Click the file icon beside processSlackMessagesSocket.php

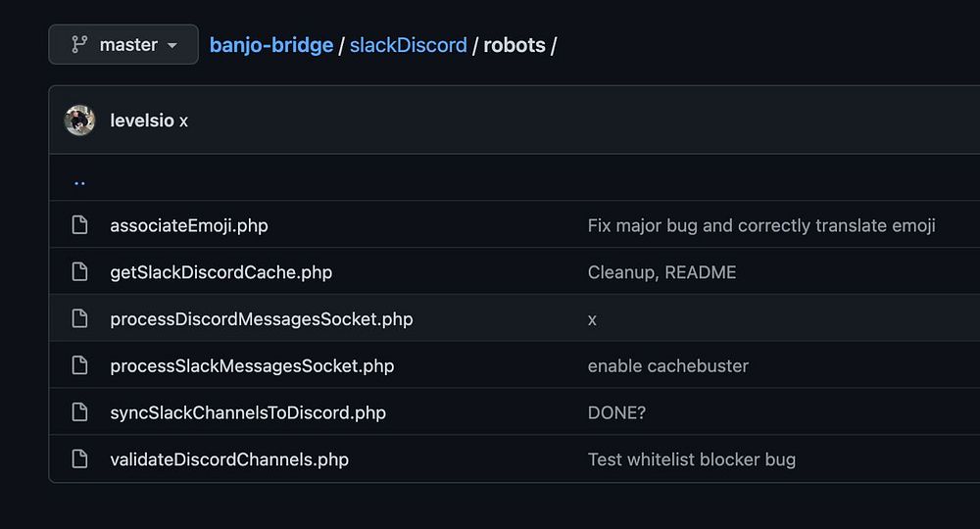pos(80,366)
